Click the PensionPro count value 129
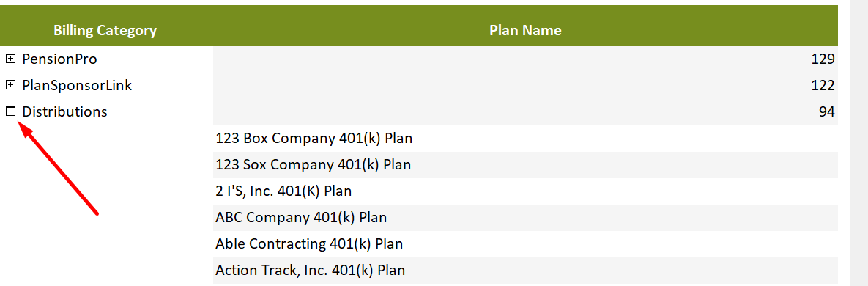 click(823, 59)
